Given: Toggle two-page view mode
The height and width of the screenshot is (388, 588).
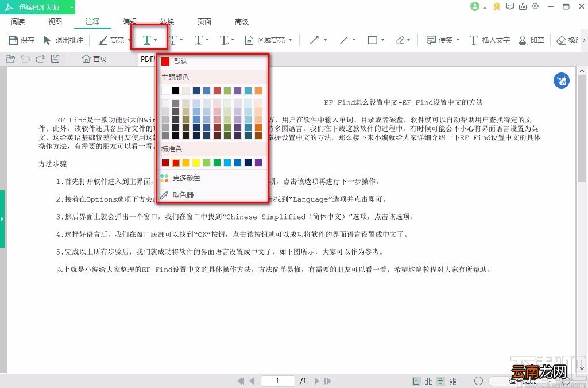Looking at the screenshot, I should pos(428,381).
